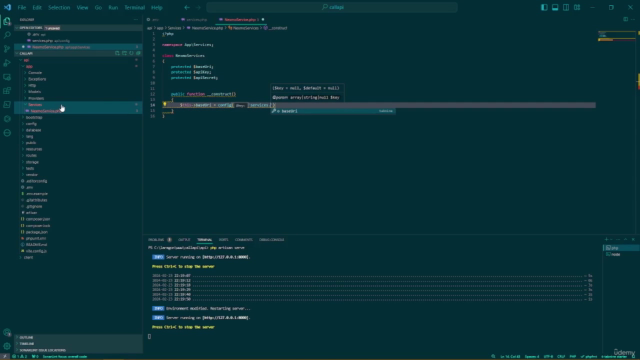
Task: Open the Source Control view icon
Action: [x=7, y=49]
